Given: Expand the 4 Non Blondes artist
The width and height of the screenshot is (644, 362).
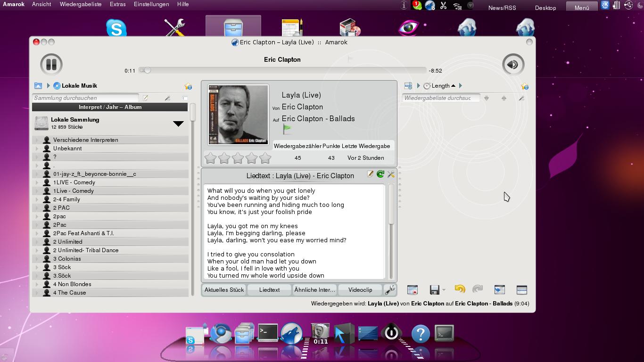Looking at the screenshot, I should coord(37,284).
